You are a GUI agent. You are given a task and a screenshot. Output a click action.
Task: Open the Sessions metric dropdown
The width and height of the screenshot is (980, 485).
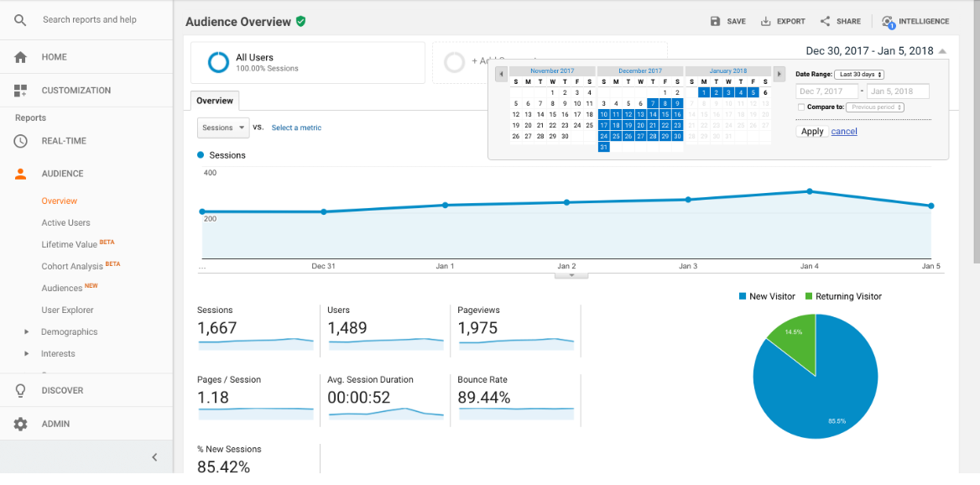222,127
